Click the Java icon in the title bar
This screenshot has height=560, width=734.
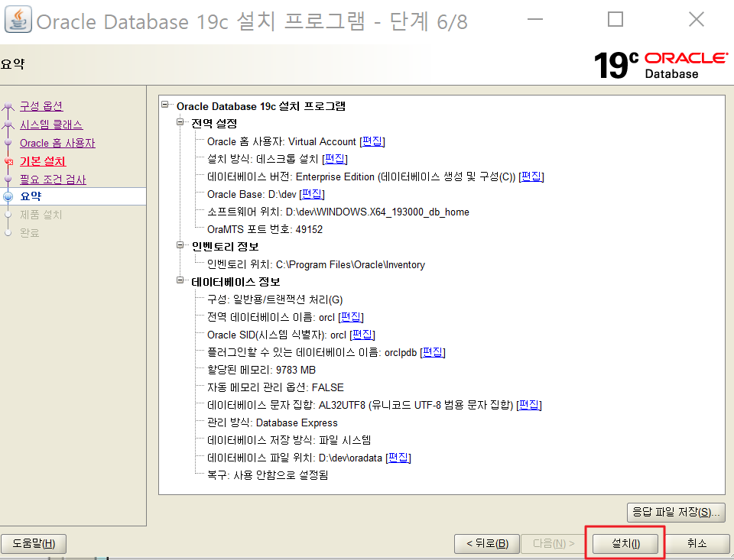(18, 20)
